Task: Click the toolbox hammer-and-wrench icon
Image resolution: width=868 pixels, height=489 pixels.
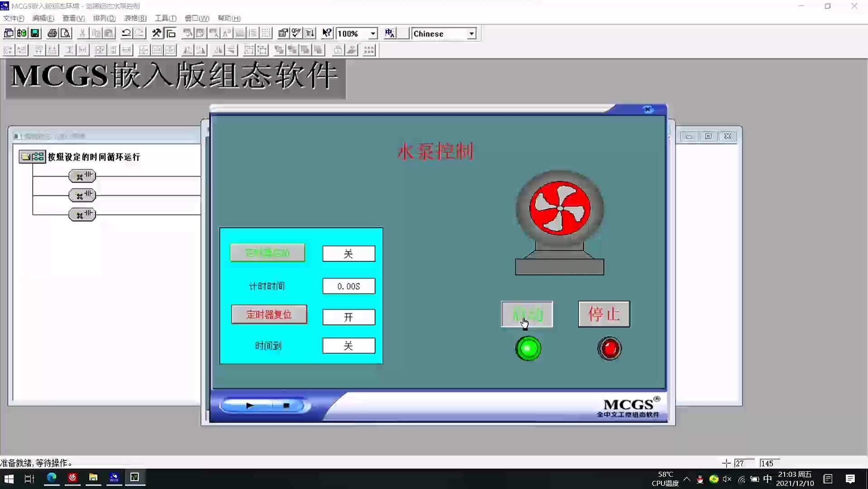Action: click(x=156, y=33)
